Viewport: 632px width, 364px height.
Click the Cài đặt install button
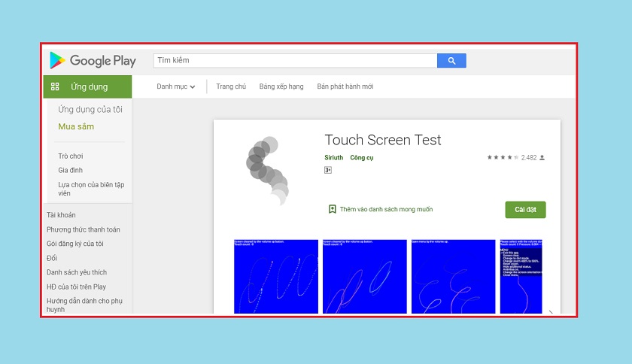pyautogui.click(x=525, y=210)
